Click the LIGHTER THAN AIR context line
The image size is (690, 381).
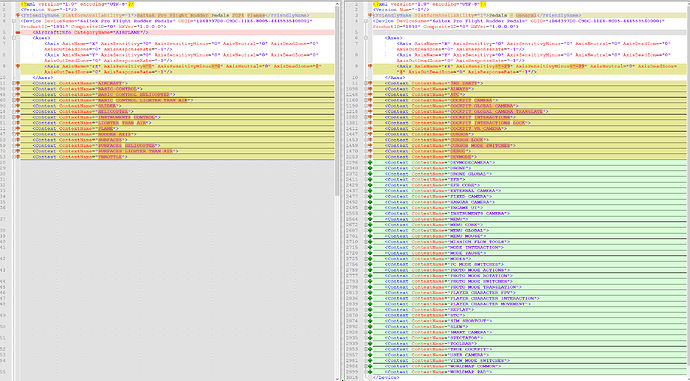click(x=177, y=123)
